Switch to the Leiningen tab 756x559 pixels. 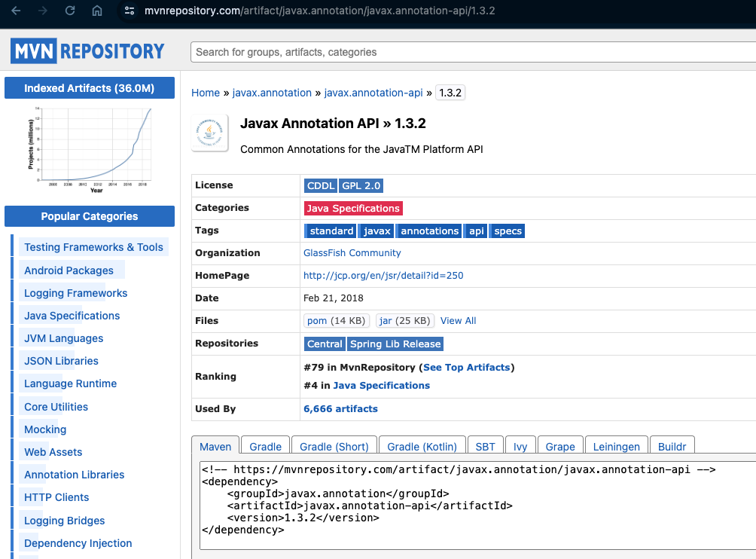616,446
